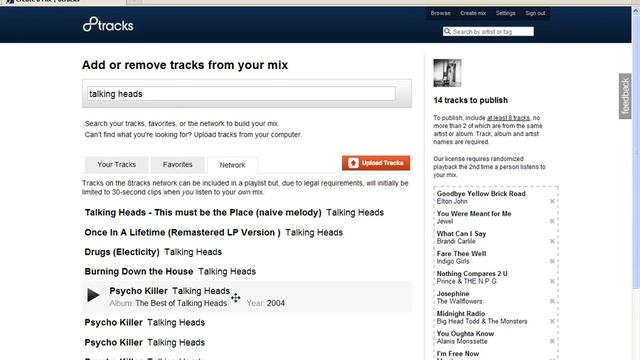Play the Psycho Killer 2004 track
Viewport: 640px width, 360px height.
[x=93, y=295]
